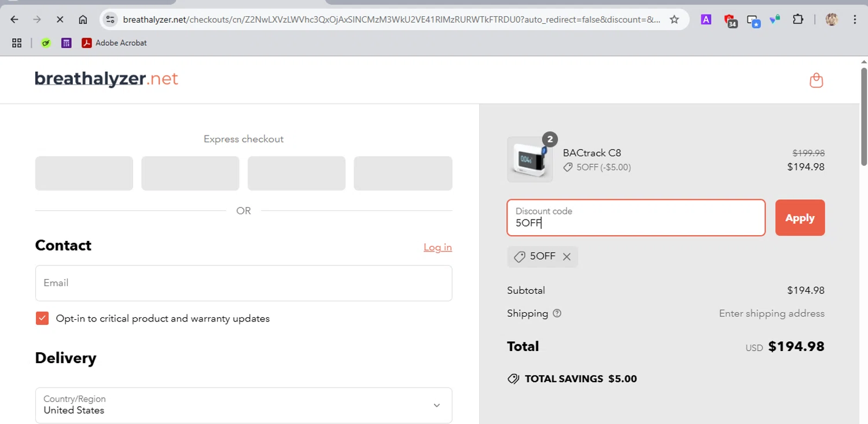Image resolution: width=868 pixels, height=424 pixels.
Task: Click the 5OFF (-$5.00) discount line
Action: click(x=597, y=167)
